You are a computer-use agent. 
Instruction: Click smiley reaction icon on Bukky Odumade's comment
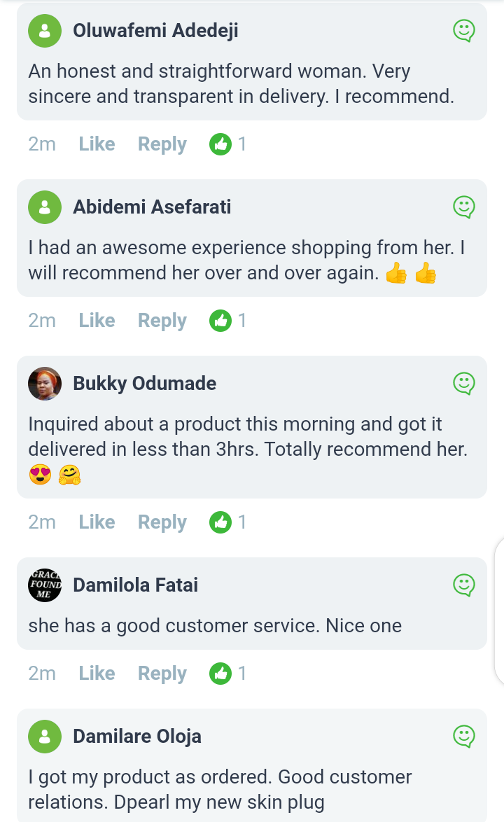[x=464, y=384]
